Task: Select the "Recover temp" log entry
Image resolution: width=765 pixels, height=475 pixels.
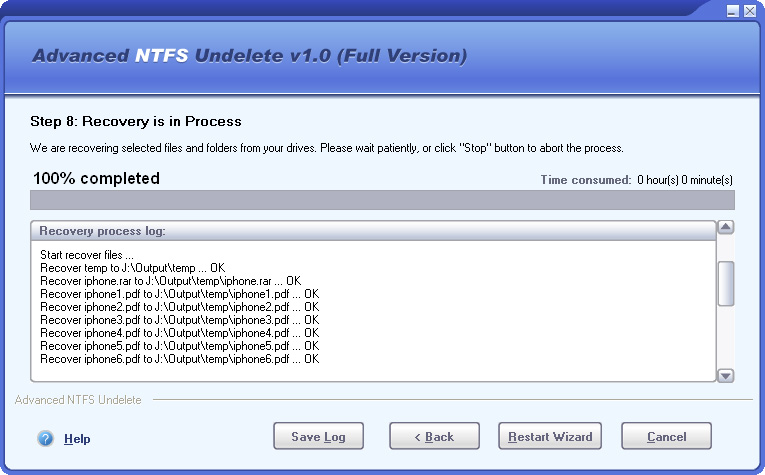Action: [x=132, y=268]
